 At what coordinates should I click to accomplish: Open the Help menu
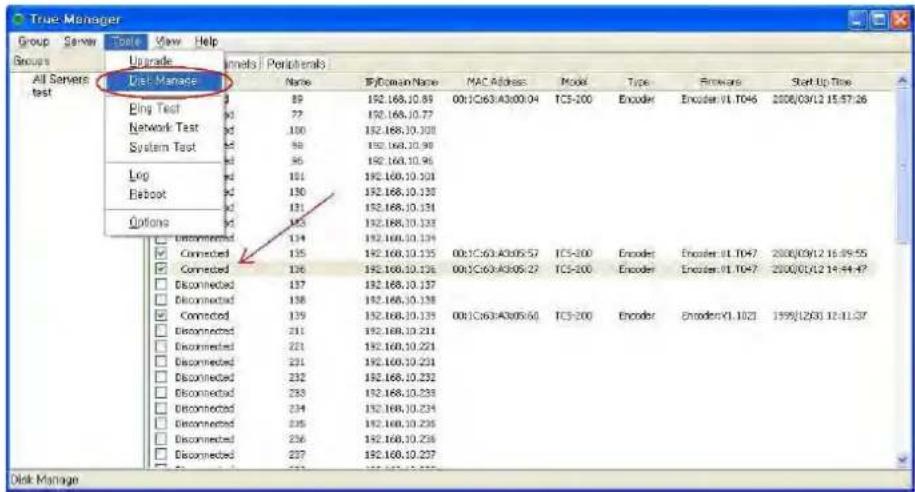206,41
